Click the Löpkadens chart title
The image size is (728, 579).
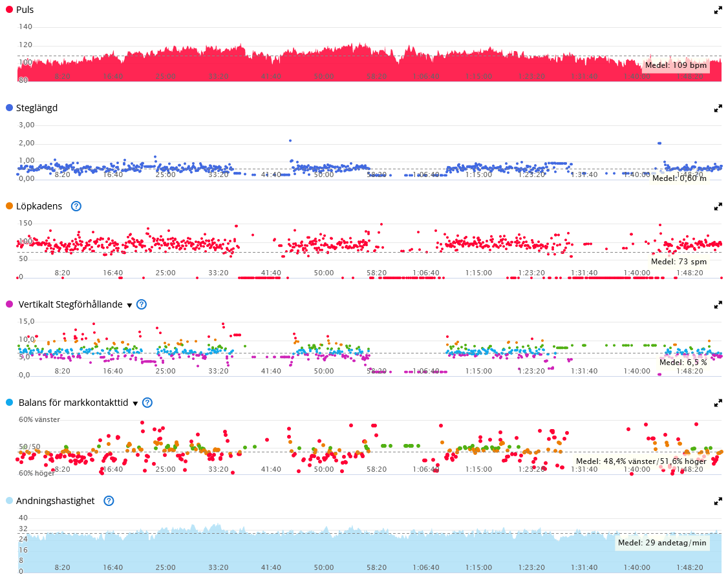tap(39, 206)
